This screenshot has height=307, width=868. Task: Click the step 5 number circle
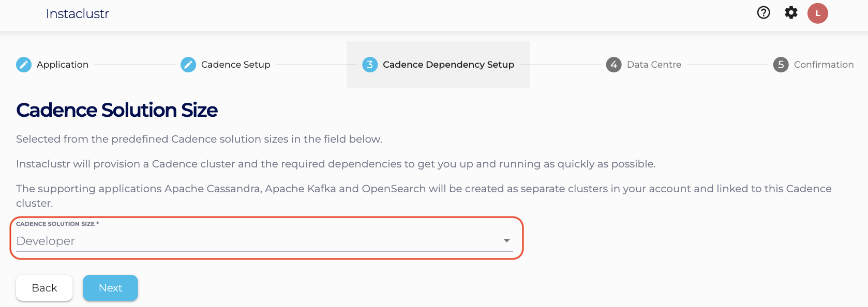[781, 65]
